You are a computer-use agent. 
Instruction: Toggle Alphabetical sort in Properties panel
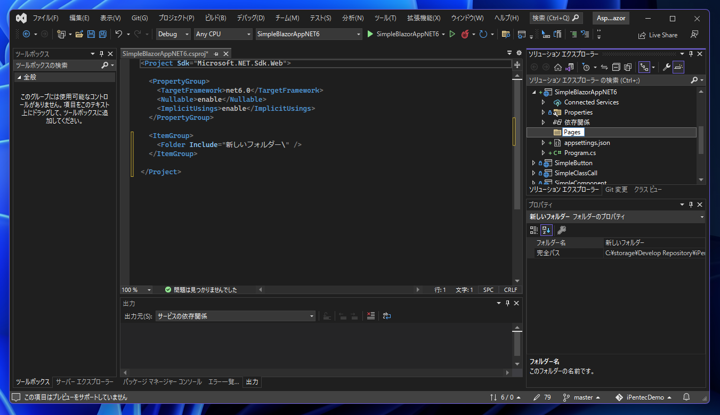tap(546, 230)
